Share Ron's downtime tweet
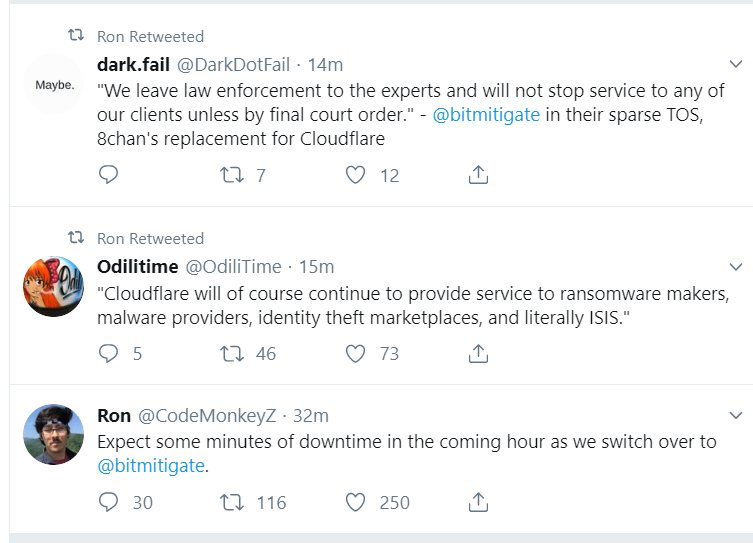This screenshot has height=543, width=753. pyautogui.click(x=478, y=502)
